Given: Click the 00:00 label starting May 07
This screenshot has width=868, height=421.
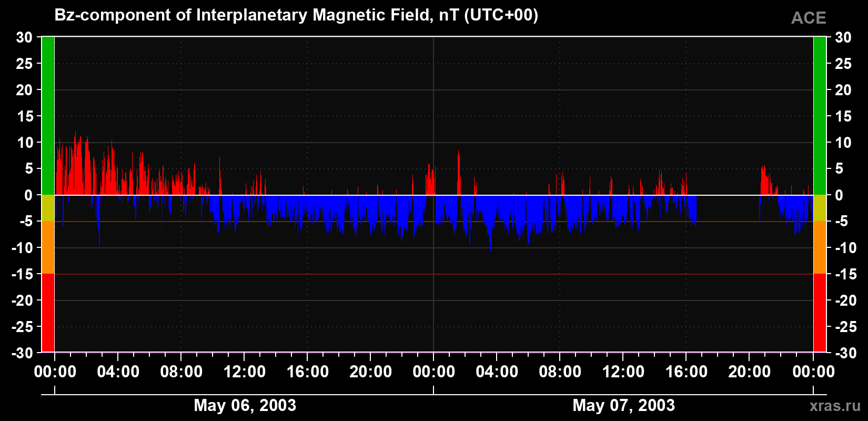Looking at the screenshot, I should (434, 372).
